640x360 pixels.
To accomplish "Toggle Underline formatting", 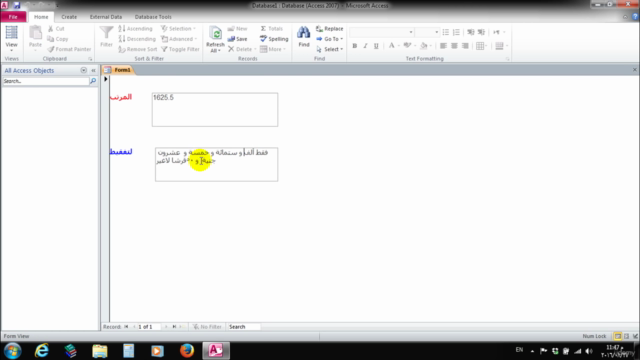I will (376, 46).
